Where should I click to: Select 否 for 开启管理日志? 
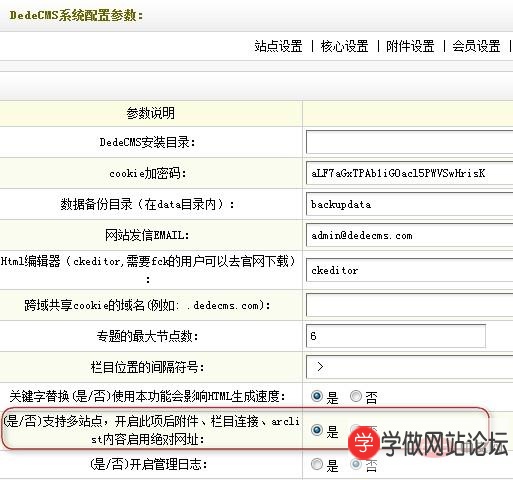(x=356, y=464)
